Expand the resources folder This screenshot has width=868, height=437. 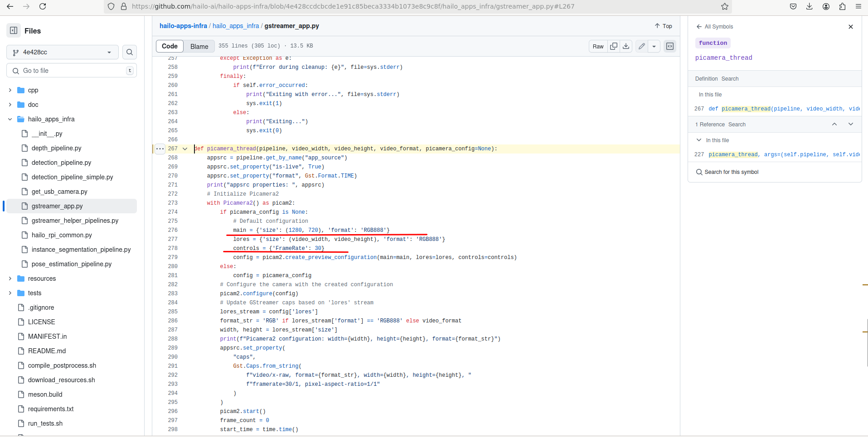pos(10,279)
